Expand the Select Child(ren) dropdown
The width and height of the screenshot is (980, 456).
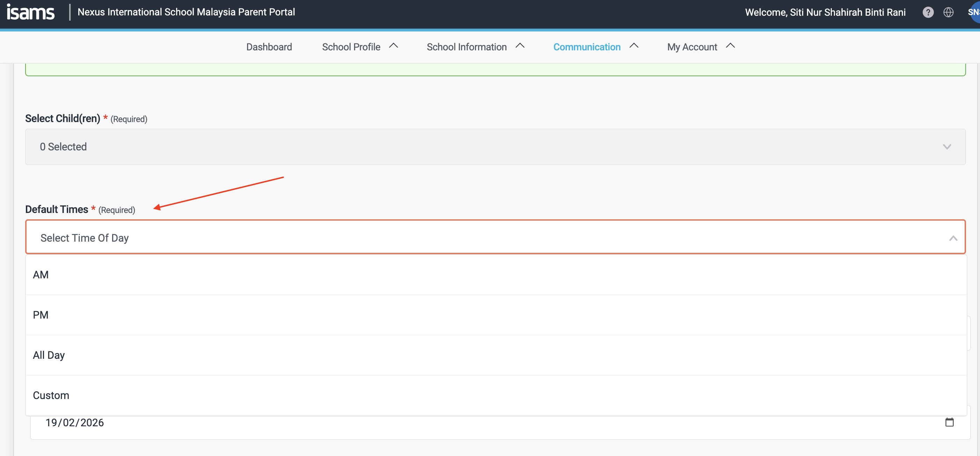[x=495, y=147]
